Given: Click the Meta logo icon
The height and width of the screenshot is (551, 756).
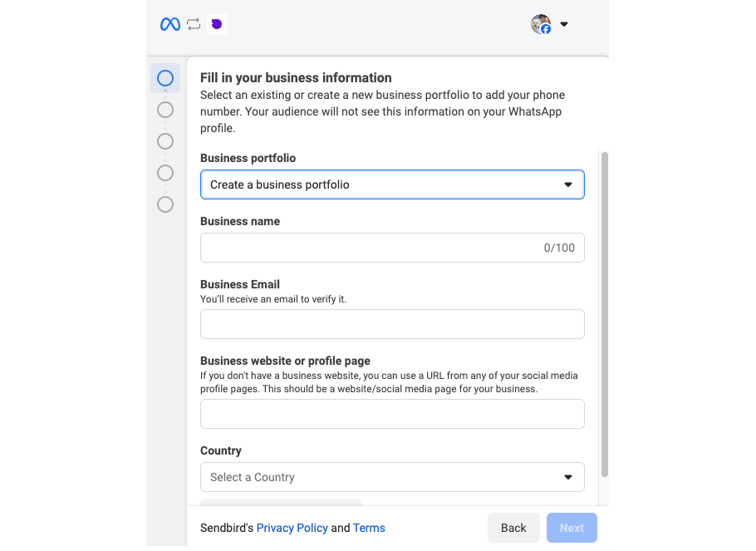Looking at the screenshot, I should [x=169, y=24].
